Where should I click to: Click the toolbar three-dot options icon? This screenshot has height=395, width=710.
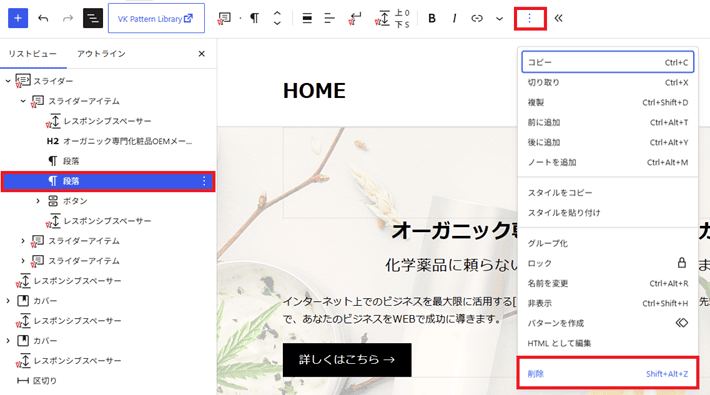pyautogui.click(x=530, y=18)
